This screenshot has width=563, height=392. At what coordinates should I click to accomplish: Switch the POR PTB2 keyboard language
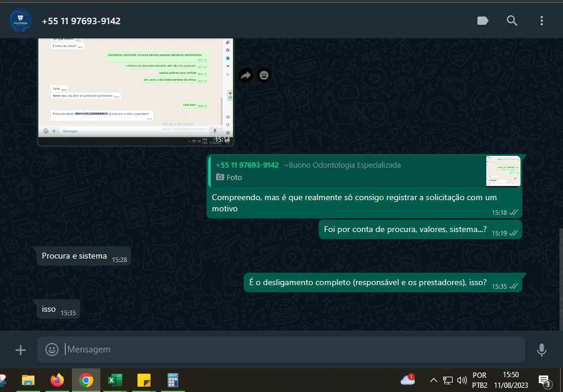point(480,380)
